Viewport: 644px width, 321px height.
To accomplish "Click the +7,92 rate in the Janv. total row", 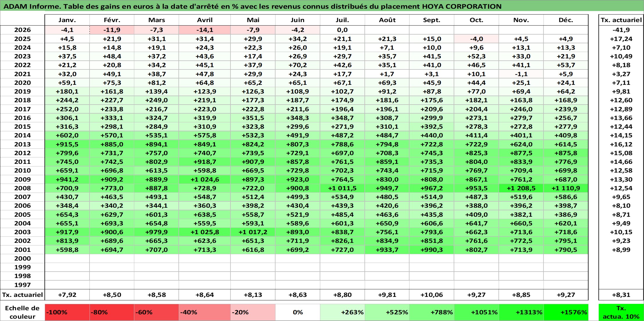I will point(67,295).
